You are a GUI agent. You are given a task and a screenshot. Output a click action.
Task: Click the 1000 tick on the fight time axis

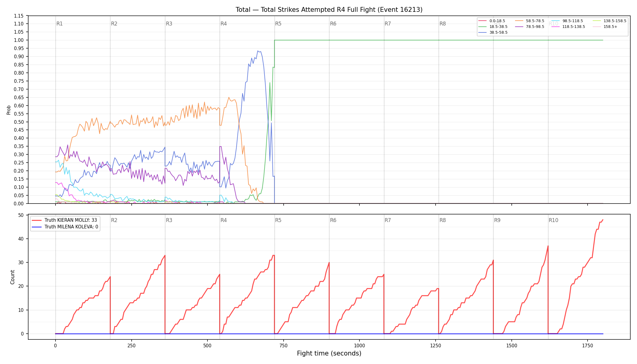pos(359,345)
